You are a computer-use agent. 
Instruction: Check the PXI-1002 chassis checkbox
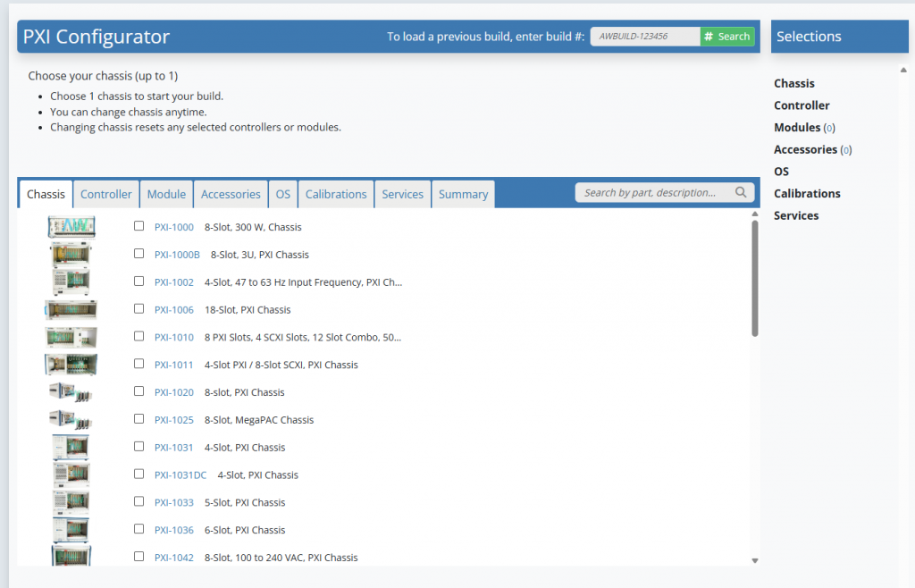(139, 281)
